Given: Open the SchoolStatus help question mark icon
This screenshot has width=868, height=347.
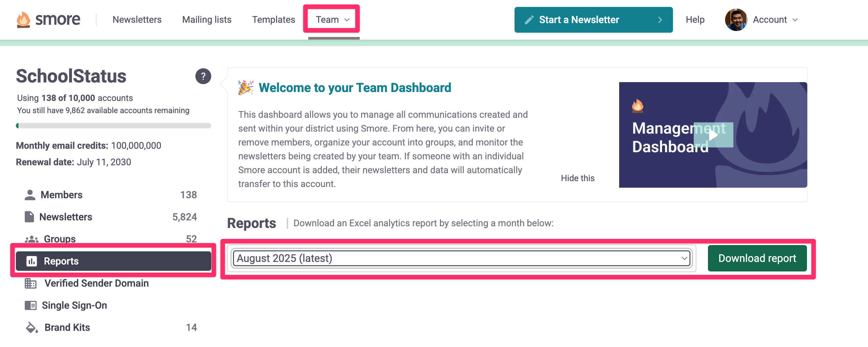Looking at the screenshot, I should [203, 76].
